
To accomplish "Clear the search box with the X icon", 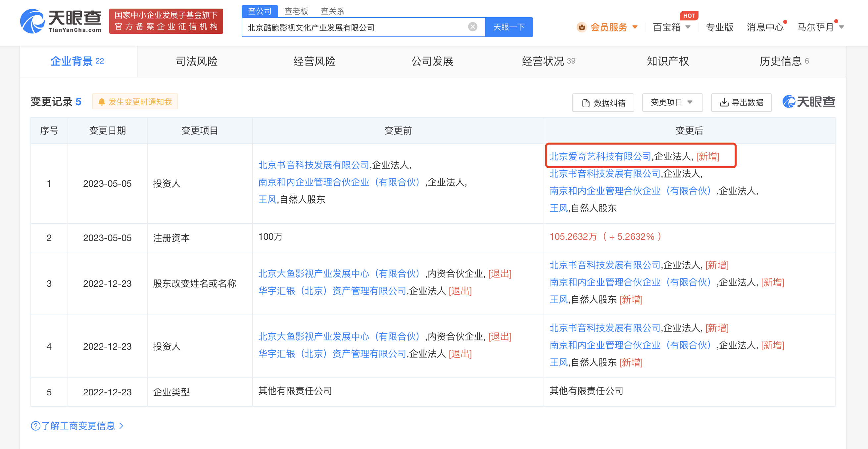I will 472,27.
